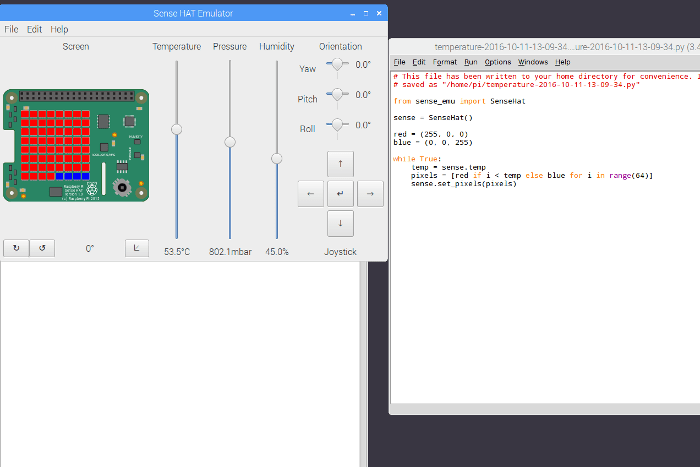Screen dimensions: 700x467
Task: Open Format menu in the IDLE editor
Action: tap(445, 62)
